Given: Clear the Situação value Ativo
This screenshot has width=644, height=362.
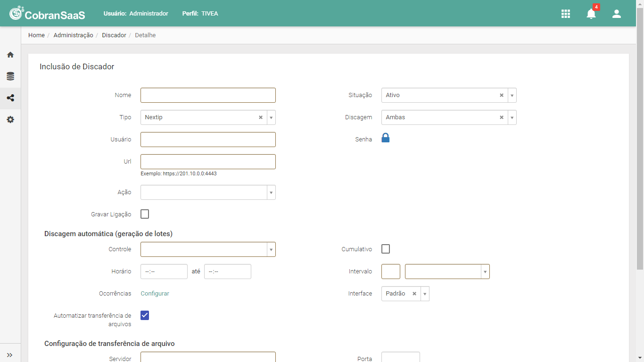Looking at the screenshot, I should click(502, 95).
